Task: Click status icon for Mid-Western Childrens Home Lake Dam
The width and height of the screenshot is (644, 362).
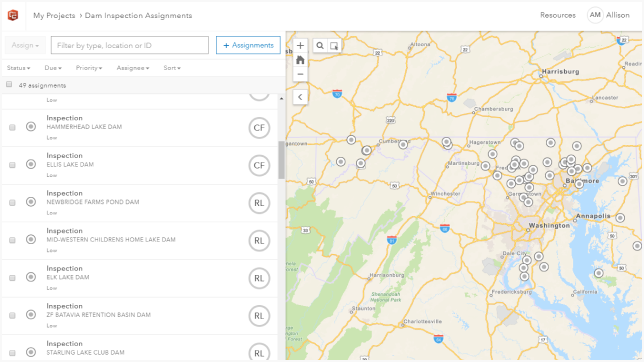Action: click(x=31, y=240)
